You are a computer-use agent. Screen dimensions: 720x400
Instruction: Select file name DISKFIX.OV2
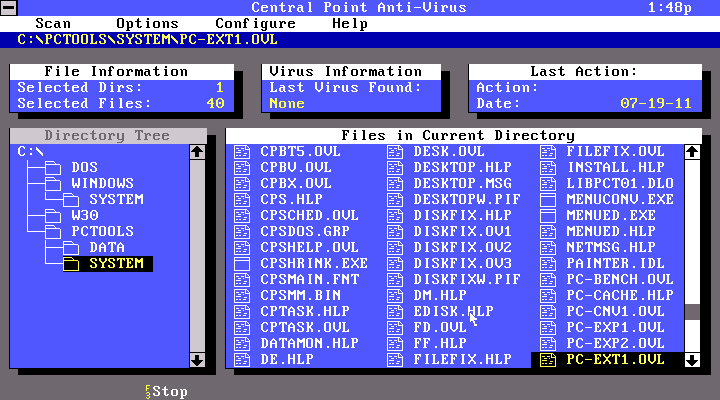point(462,248)
